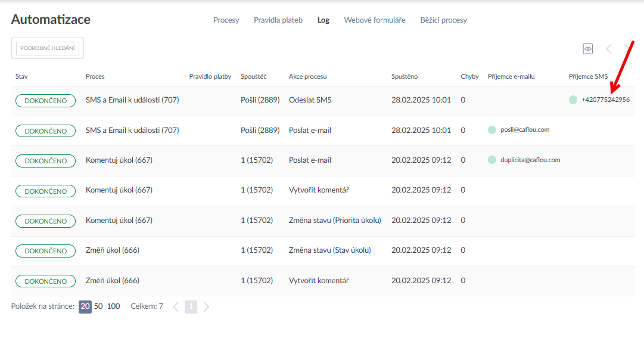Click green status dot beside duplicita@caflou.com
This screenshot has width=644, height=338.
pyautogui.click(x=492, y=160)
